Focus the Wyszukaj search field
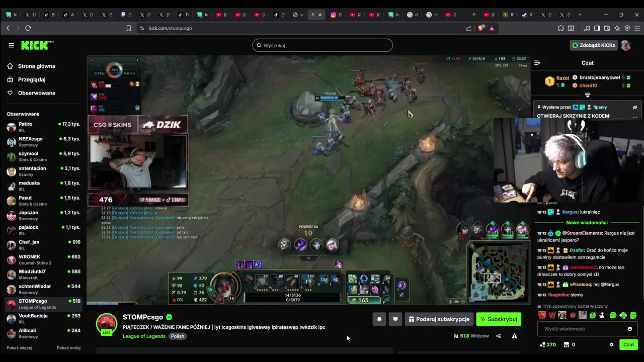Screen dimensions: 644x362 point(323,45)
